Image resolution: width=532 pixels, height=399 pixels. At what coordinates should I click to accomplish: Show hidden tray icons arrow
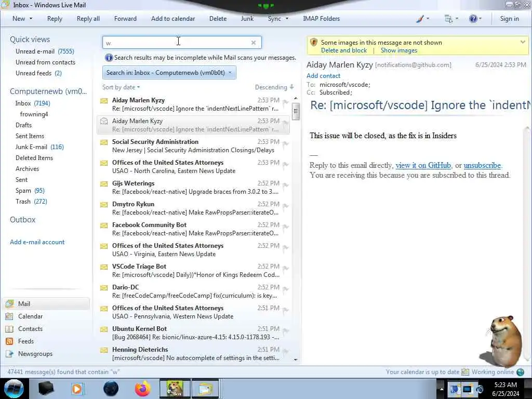click(442, 389)
